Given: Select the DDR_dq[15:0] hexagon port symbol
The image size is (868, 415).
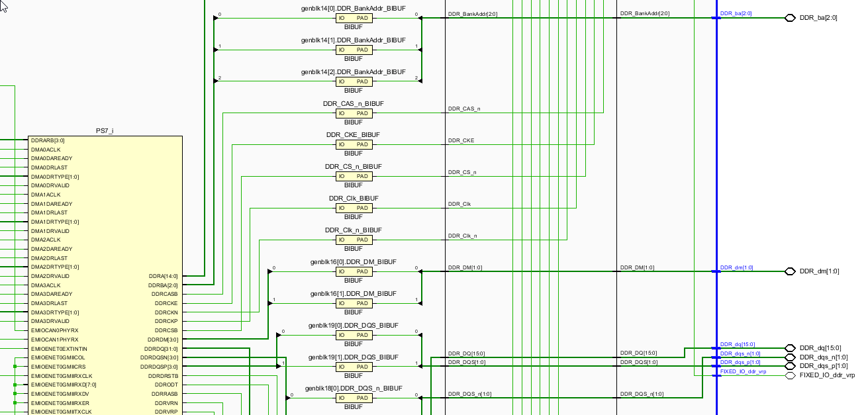Looking at the screenshot, I should [x=789, y=348].
